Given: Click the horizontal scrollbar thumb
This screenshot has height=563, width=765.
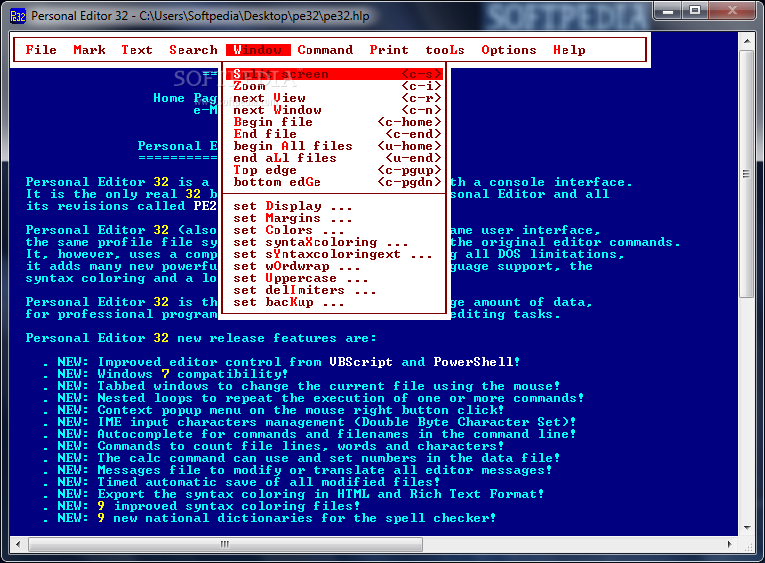Looking at the screenshot, I should [x=225, y=544].
